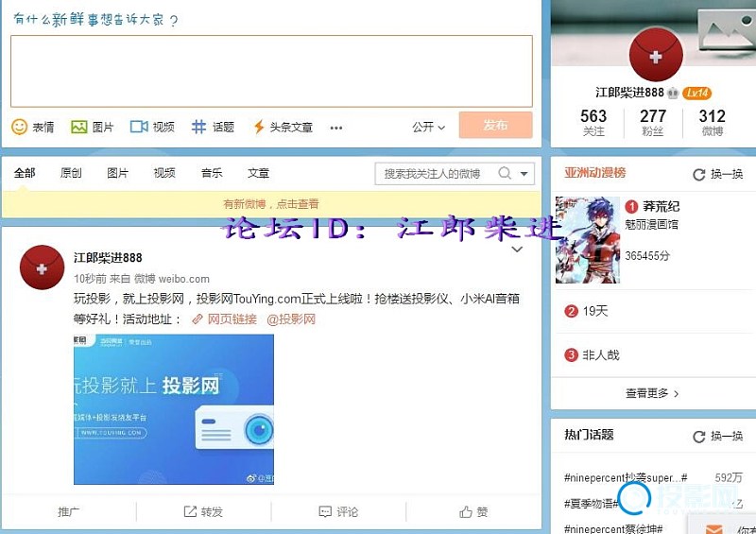Refresh 亚洲动漫榜 with 换一换
Screen dimensions: 756x534
718,174
